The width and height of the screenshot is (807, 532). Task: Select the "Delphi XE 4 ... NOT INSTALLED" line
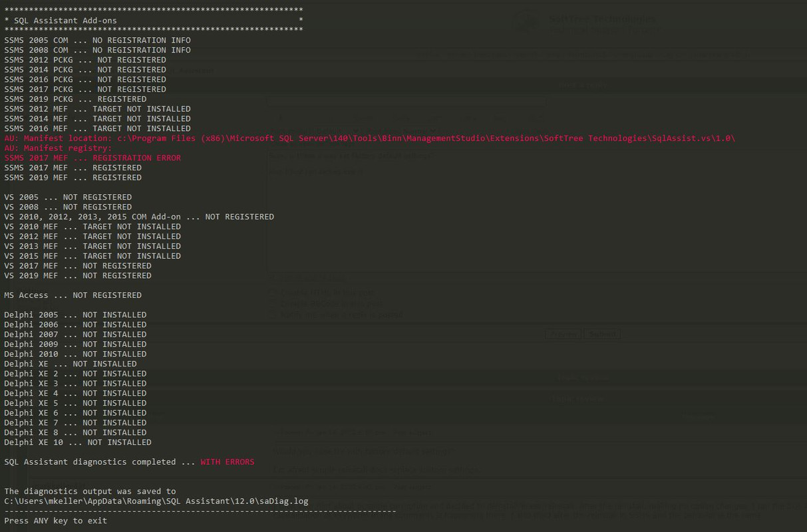75,394
